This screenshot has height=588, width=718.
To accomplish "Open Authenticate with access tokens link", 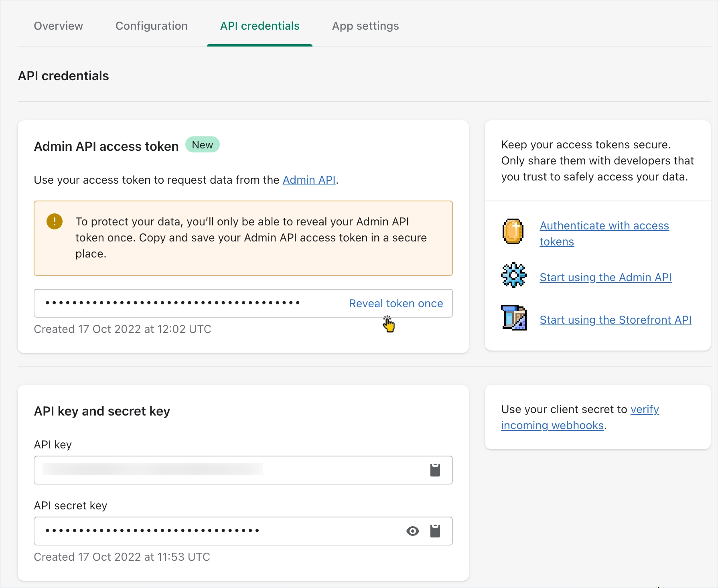I will pos(604,226).
